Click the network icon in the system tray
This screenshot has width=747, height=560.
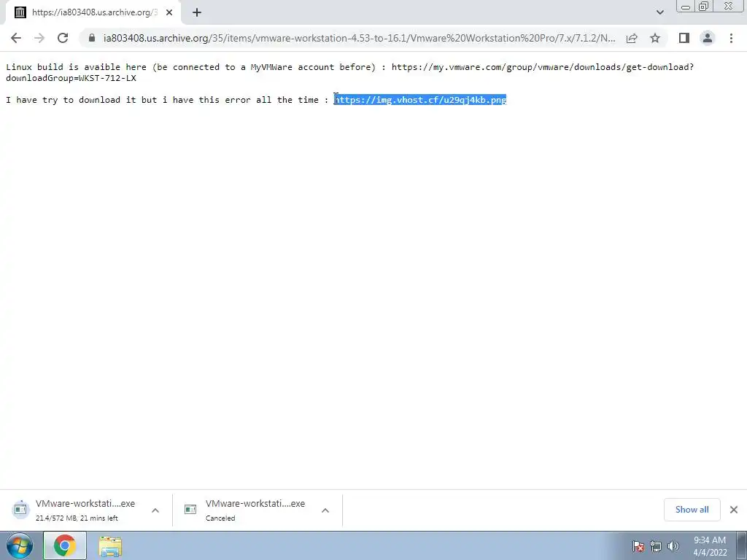656,546
